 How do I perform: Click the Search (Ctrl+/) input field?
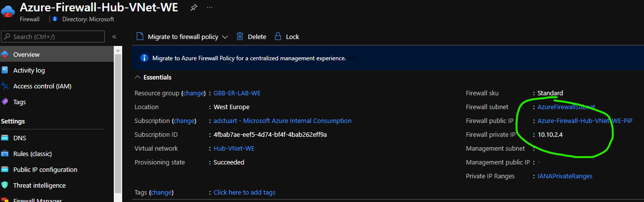click(x=52, y=37)
